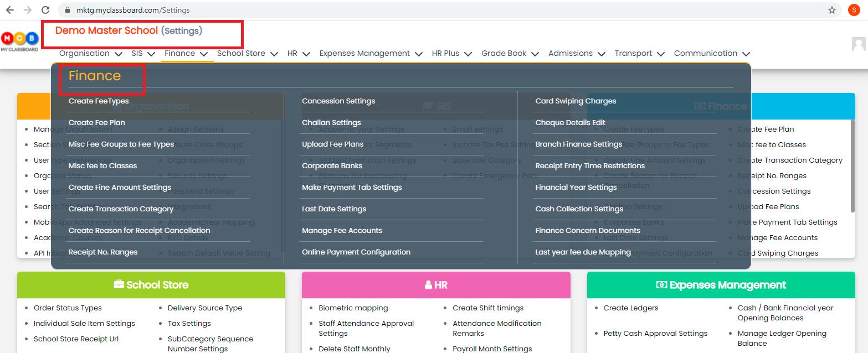
Task: Expand the HR Plus menu chevron
Action: click(468, 54)
